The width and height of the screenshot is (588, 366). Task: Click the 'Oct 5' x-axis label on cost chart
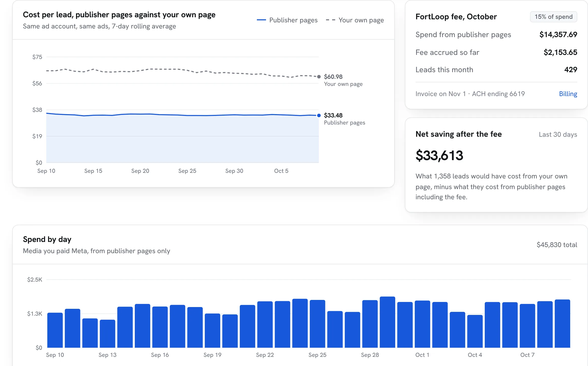point(281,171)
